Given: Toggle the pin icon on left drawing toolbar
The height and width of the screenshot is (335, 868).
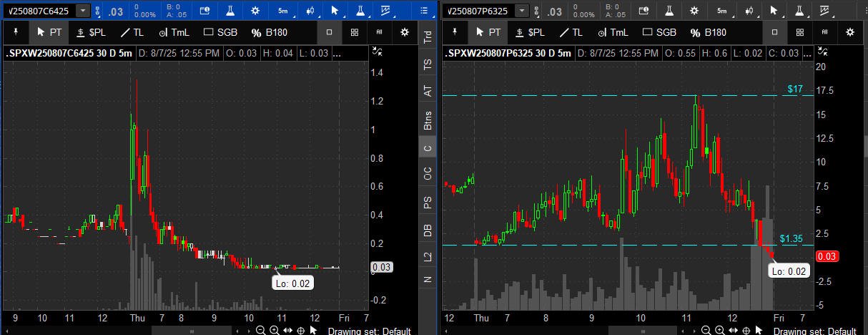Looking at the screenshot, I should 14,32.
